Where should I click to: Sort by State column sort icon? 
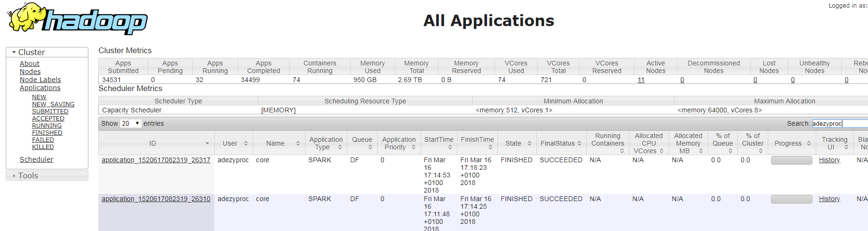pos(529,143)
